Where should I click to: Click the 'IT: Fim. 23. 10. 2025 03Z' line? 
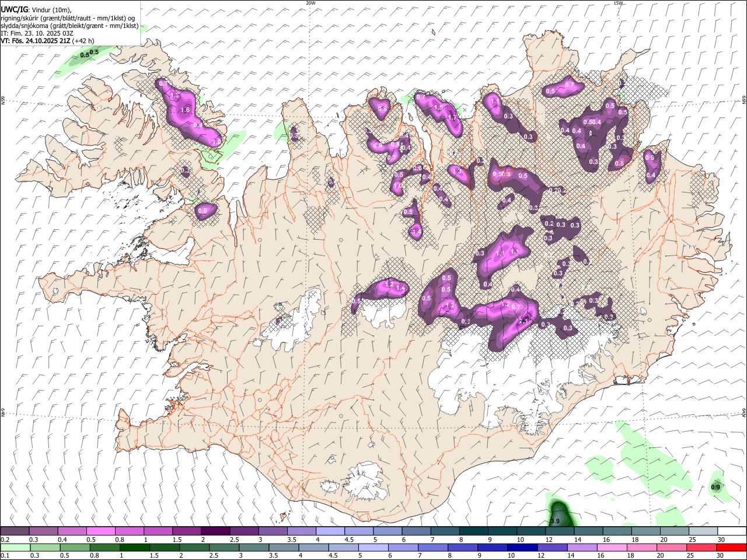point(37,33)
